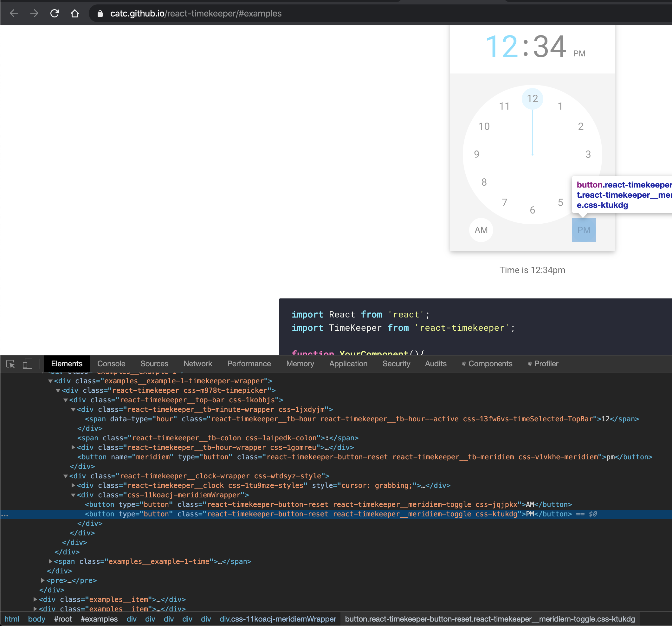Reload the page using the refresh icon
This screenshot has height=626, width=672.
click(x=55, y=14)
